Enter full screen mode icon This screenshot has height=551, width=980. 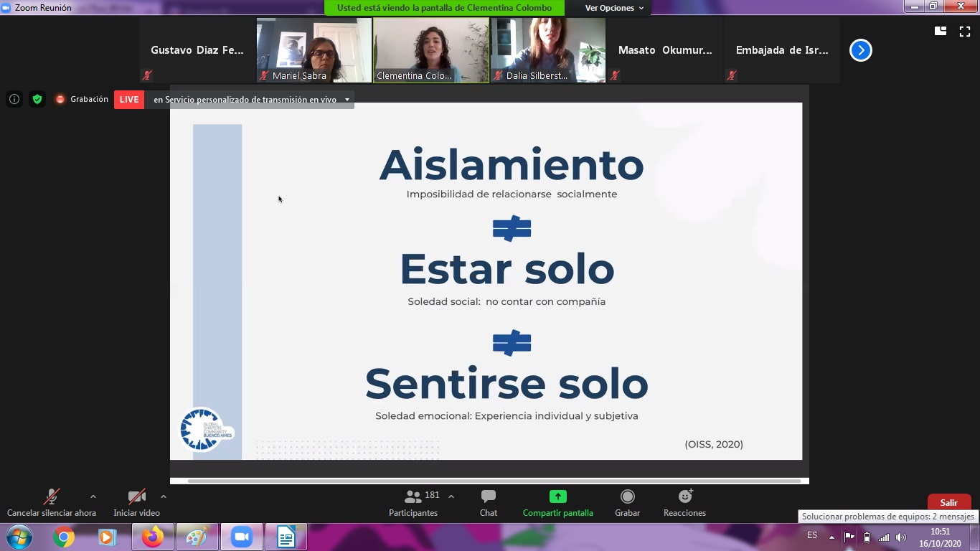click(x=965, y=31)
